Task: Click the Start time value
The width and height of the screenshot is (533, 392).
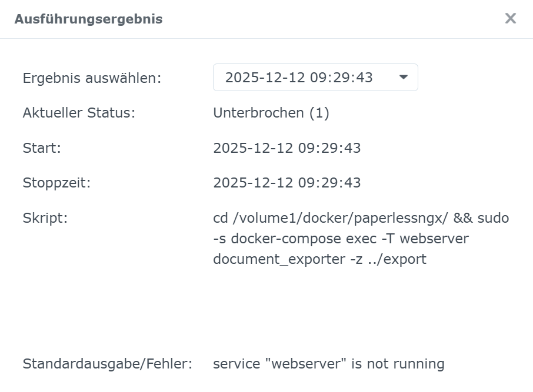Action: (x=287, y=148)
